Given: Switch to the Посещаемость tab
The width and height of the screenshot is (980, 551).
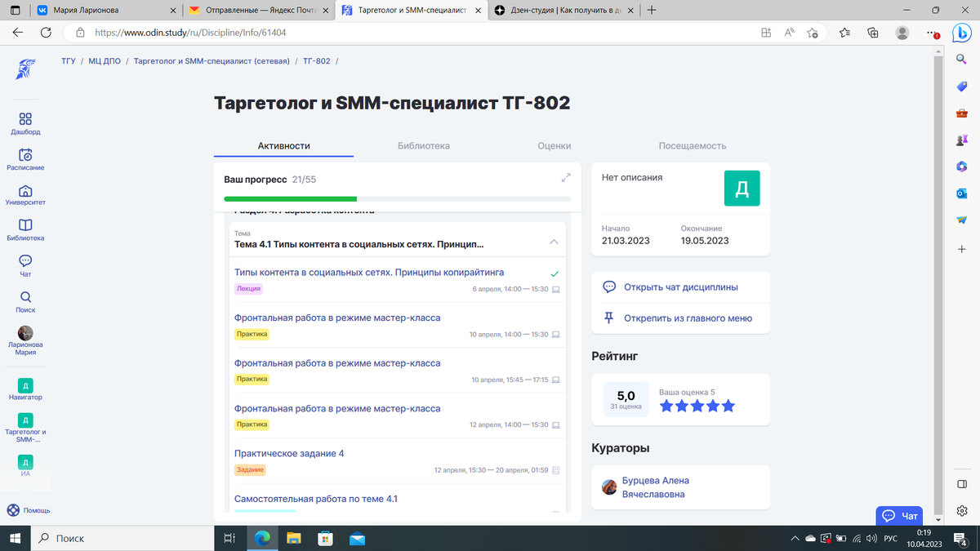Looking at the screenshot, I should pyautogui.click(x=693, y=146).
